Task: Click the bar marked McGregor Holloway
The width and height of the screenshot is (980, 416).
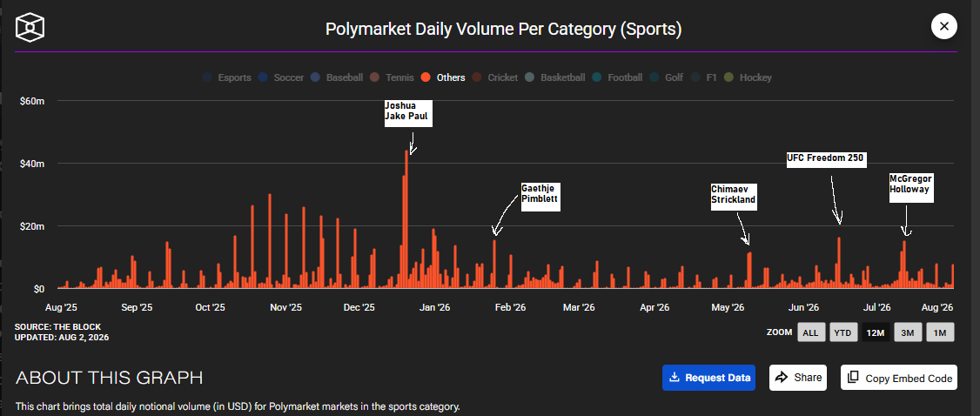Action: click(x=903, y=265)
